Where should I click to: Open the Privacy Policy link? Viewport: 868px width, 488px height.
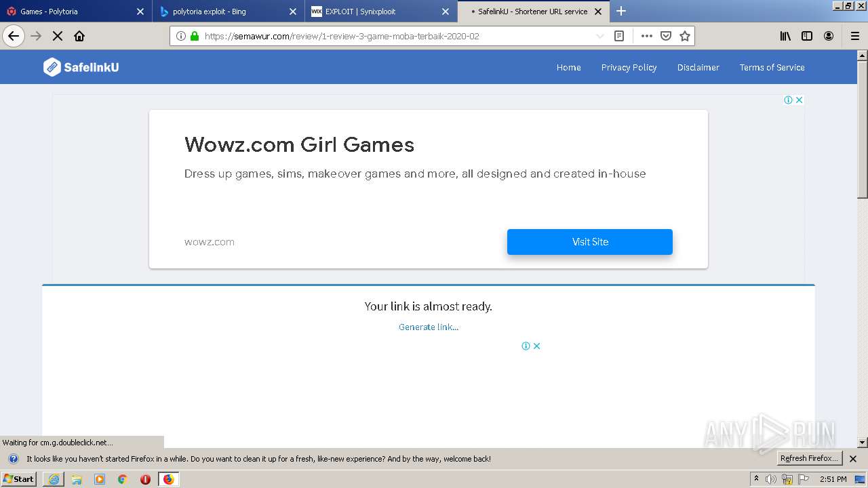[x=629, y=67]
